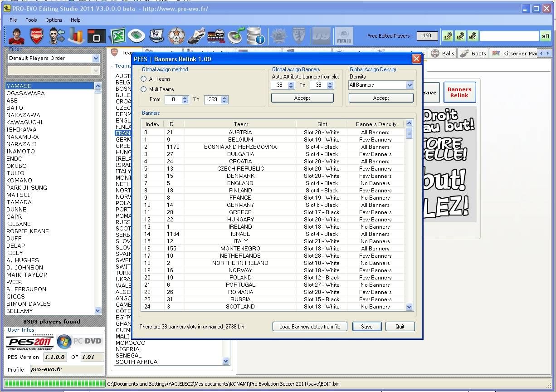This screenshot has width=556, height=392.
Task: Increase the banners from slot stepper
Action: (x=291, y=83)
